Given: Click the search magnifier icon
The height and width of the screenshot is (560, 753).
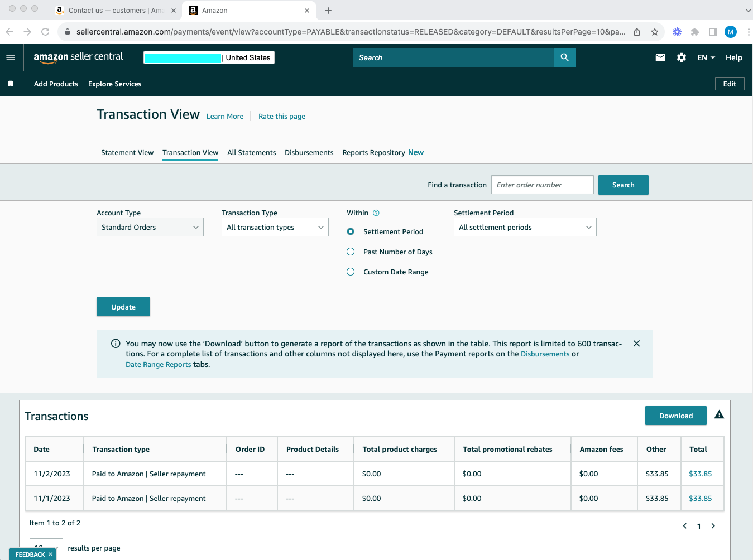Looking at the screenshot, I should (x=564, y=57).
